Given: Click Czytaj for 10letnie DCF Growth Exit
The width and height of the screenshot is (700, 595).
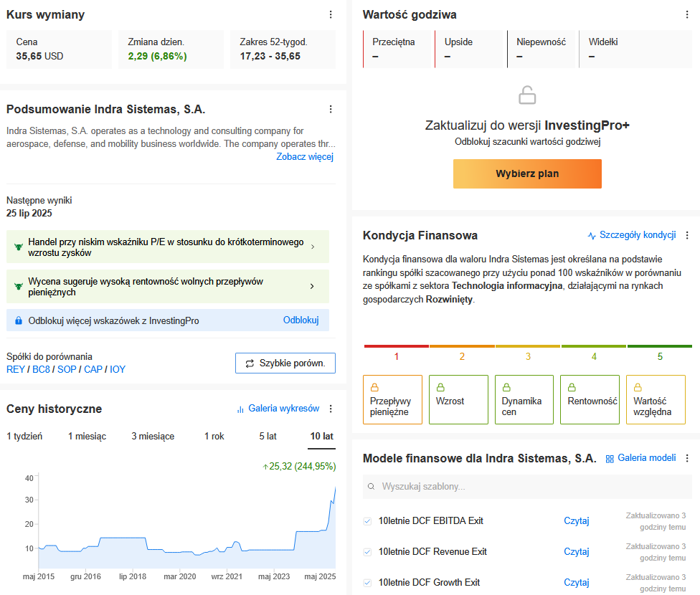Looking at the screenshot, I should coord(577,583).
